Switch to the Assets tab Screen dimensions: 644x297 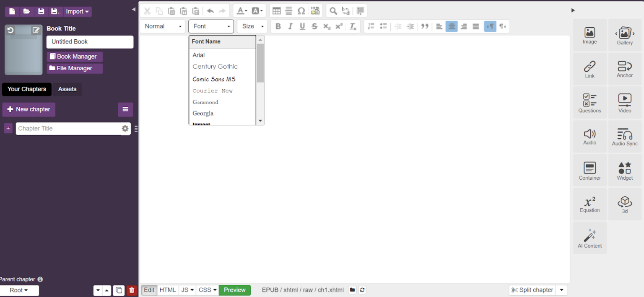pyautogui.click(x=67, y=89)
